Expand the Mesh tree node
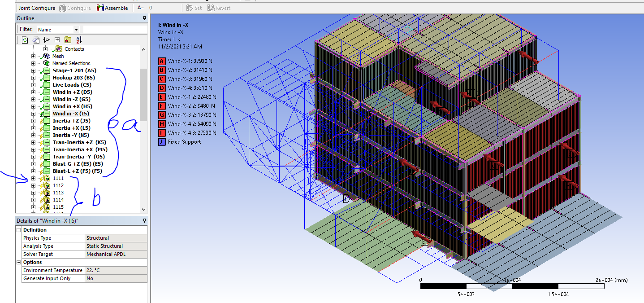 point(33,56)
